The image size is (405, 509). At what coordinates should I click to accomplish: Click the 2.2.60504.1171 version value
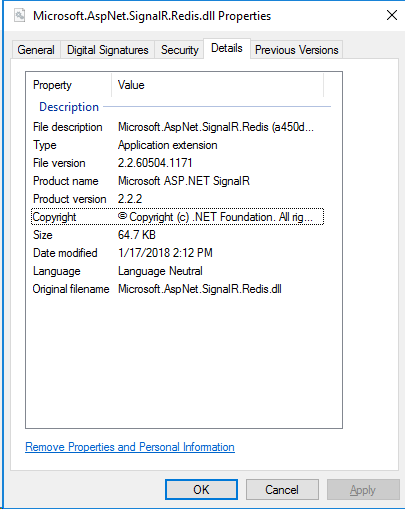coord(155,163)
